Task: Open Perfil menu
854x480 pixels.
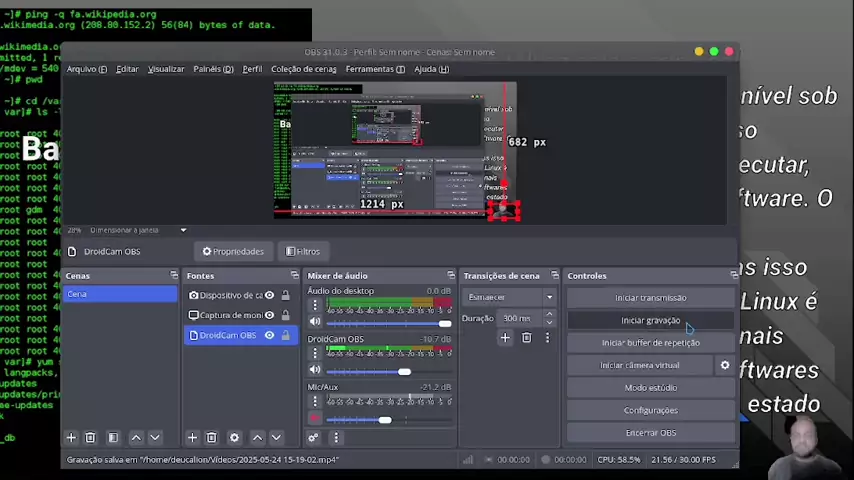Action: tap(252, 69)
